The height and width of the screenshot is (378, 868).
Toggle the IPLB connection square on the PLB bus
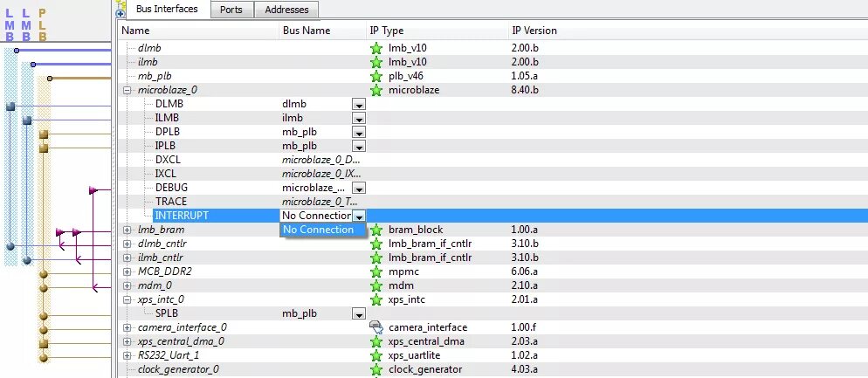point(44,148)
